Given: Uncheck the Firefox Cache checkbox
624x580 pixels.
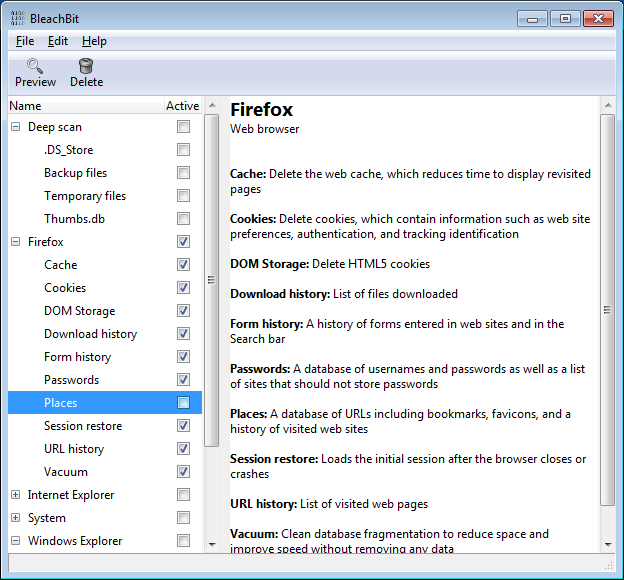Looking at the screenshot, I should click(x=183, y=265).
